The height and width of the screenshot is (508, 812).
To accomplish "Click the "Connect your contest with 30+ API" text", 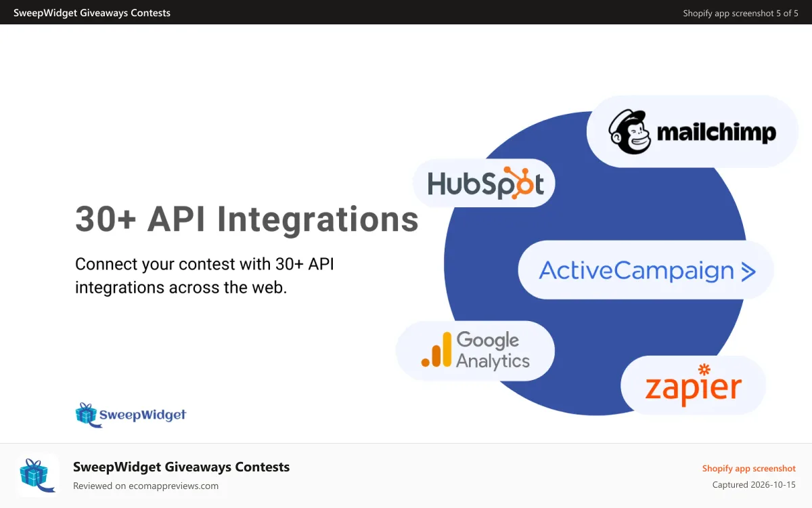I will point(204,264).
